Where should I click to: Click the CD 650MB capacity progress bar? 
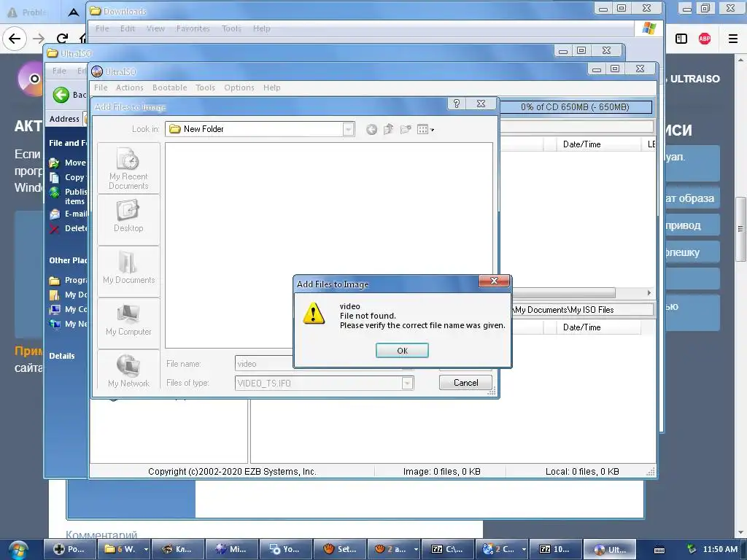575,107
